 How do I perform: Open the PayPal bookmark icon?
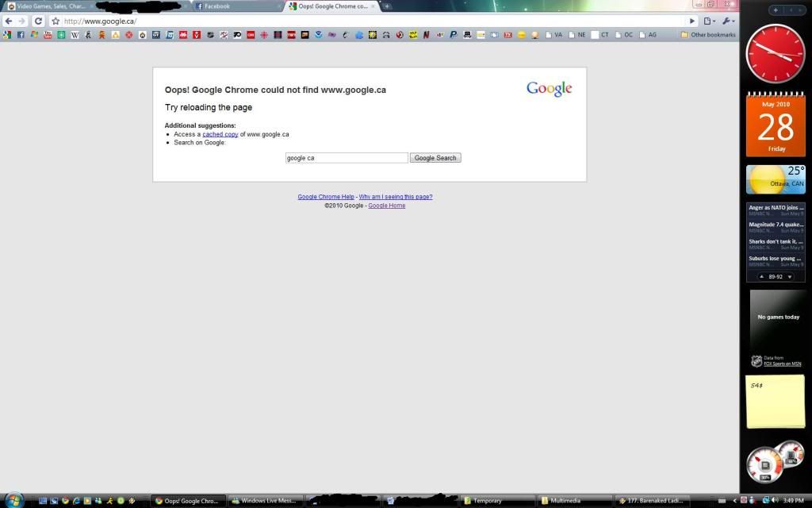[454, 35]
